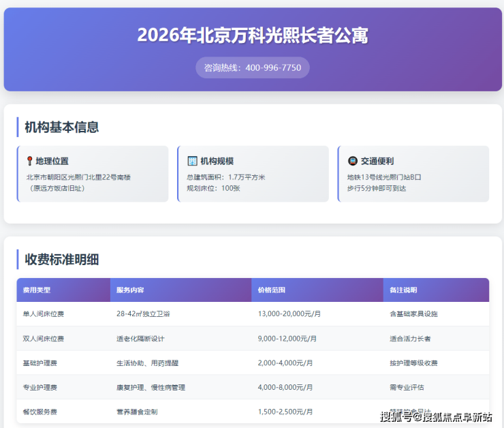Select the 单人间床位费 row label
The height and width of the screenshot is (428, 504).
(44, 314)
